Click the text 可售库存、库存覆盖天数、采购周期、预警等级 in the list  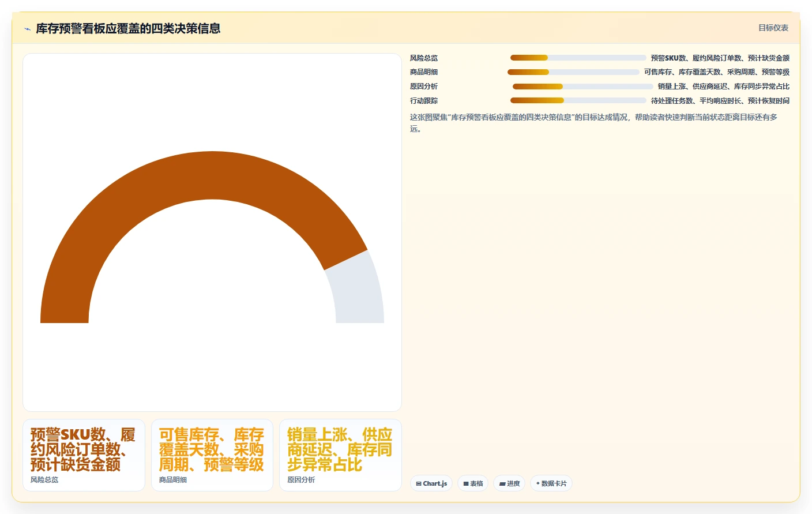point(717,72)
